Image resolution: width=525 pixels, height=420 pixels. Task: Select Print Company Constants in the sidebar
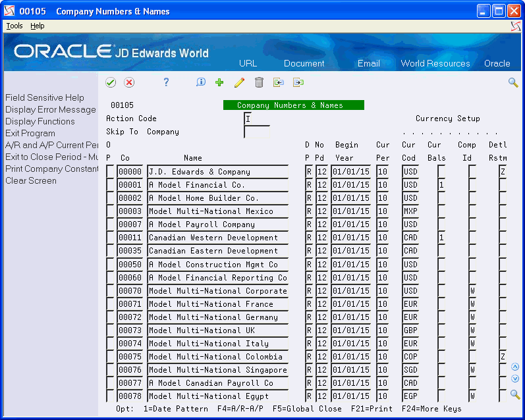tap(51, 169)
